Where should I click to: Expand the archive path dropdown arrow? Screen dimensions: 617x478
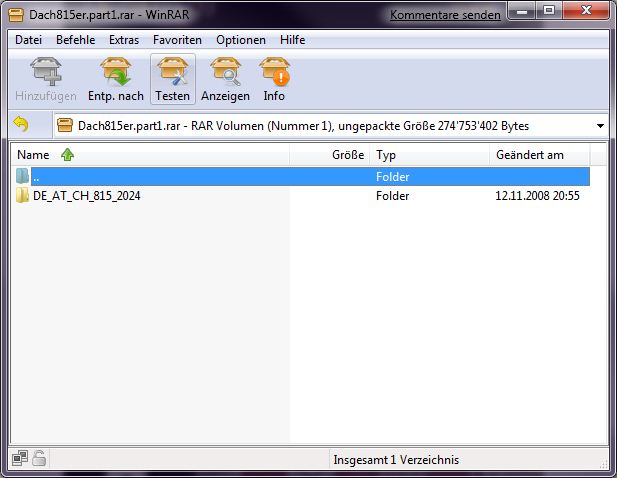tap(600, 126)
